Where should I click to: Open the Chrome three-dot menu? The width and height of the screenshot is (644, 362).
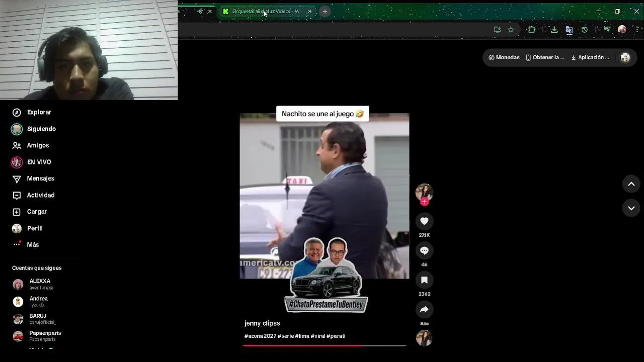click(x=636, y=30)
